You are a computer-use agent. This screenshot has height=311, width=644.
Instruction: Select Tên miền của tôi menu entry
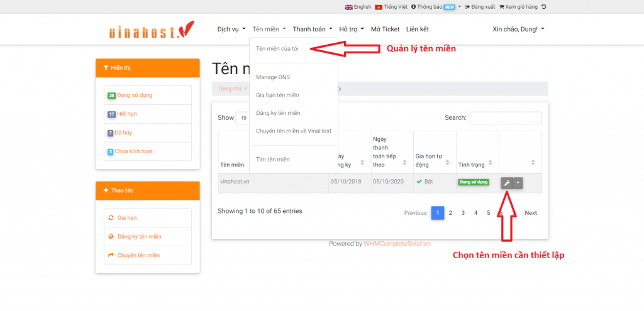[277, 49]
